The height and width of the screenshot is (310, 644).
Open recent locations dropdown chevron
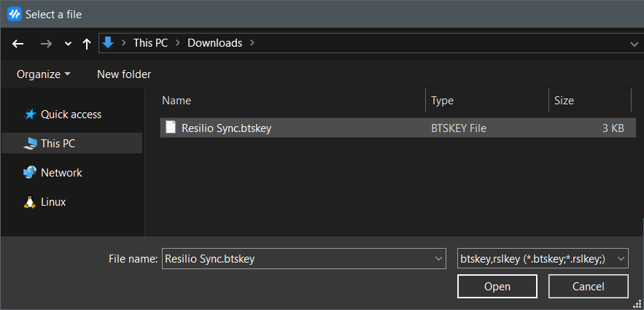tap(68, 44)
